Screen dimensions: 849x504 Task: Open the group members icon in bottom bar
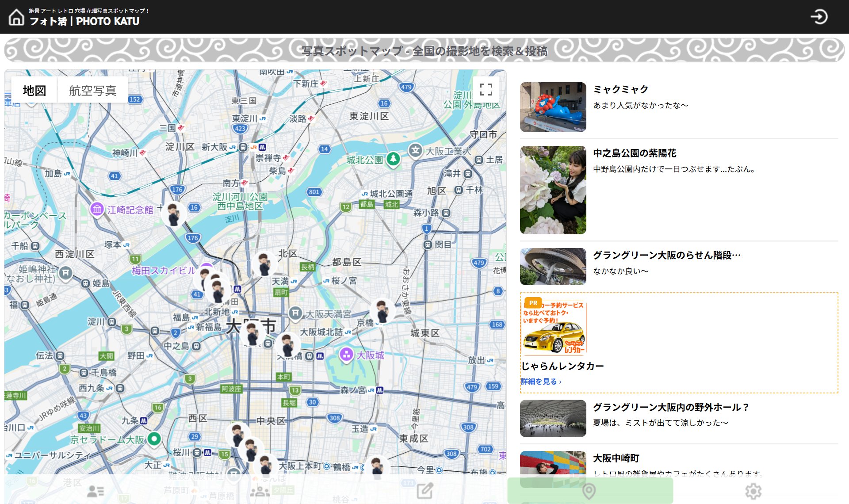coord(260,491)
